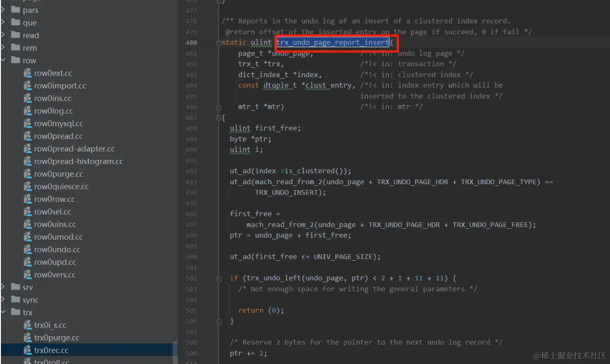Open row0ext.cc file
Image resolution: width=610 pixels, height=364 pixels.
(53, 73)
